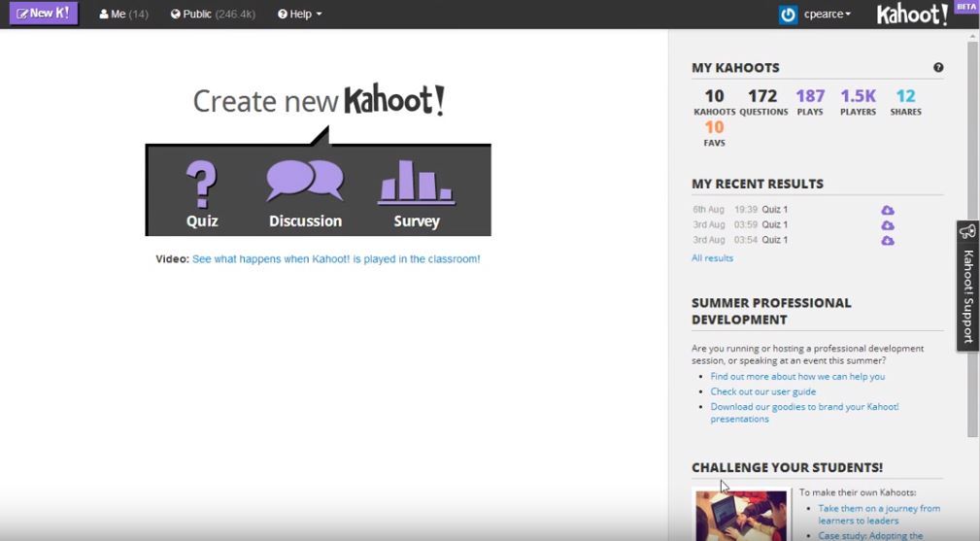The image size is (980, 541).
Task: Click the 10 Favs statistic
Action: (x=715, y=133)
